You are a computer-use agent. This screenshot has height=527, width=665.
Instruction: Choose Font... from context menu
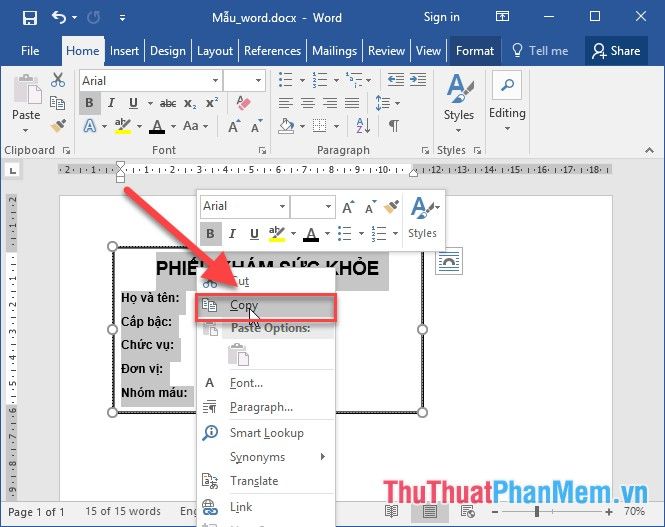pos(266,383)
